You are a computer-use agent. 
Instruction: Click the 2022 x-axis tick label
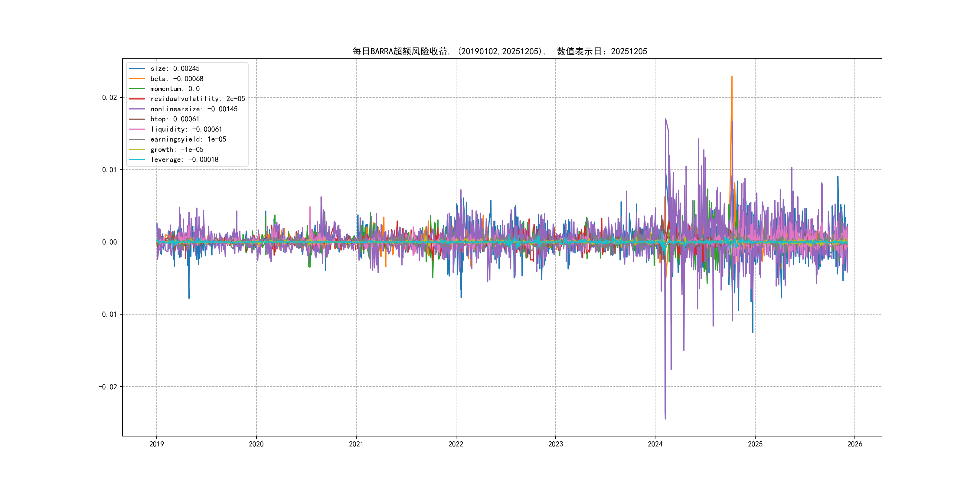[456, 444]
